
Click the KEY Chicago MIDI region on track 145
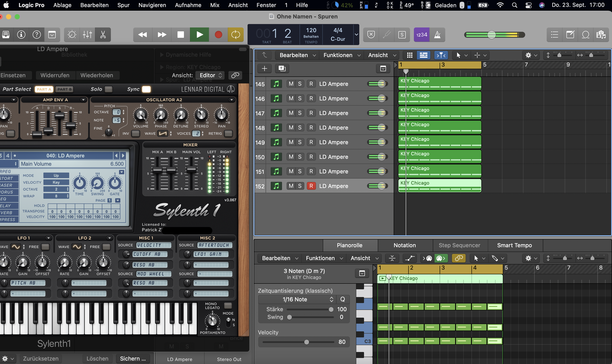coord(439,83)
